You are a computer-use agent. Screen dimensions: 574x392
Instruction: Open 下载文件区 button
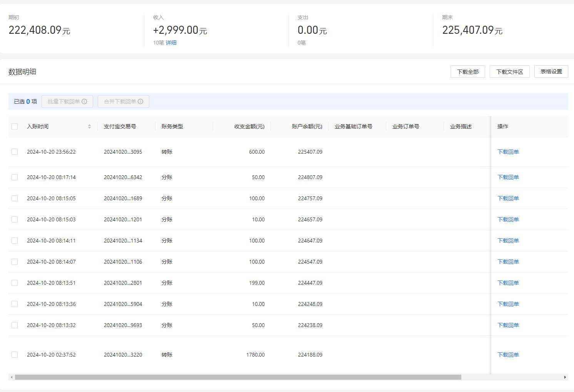point(509,71)
